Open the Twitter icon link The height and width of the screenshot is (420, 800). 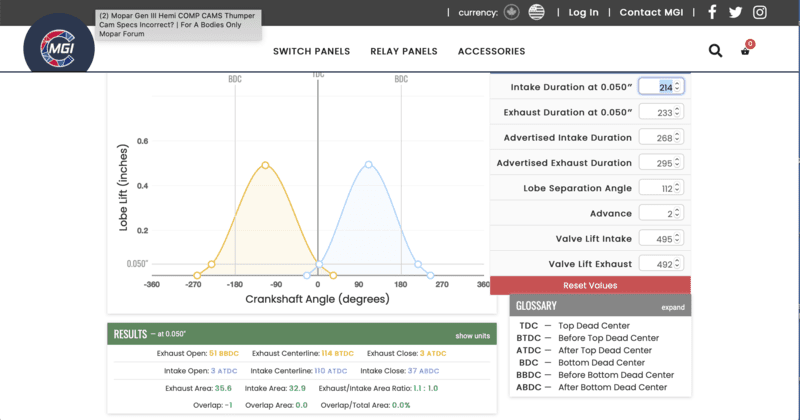736,12
